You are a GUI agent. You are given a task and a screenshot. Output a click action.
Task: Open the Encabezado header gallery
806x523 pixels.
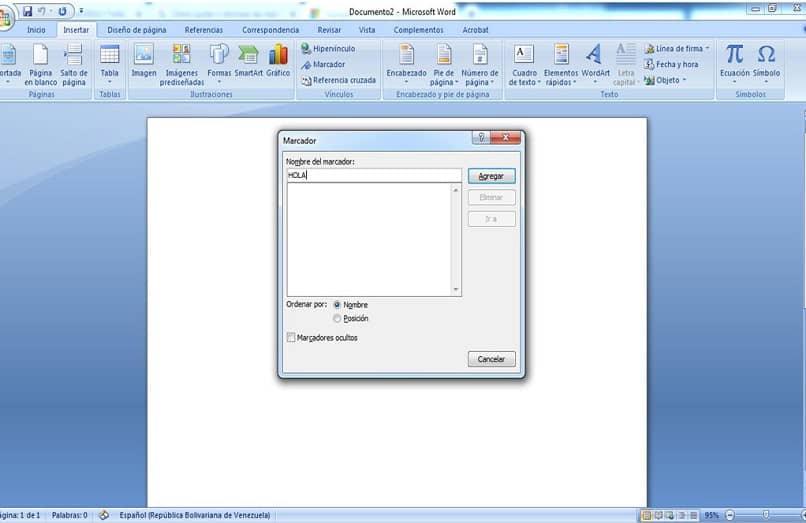[x=407, y=65]
